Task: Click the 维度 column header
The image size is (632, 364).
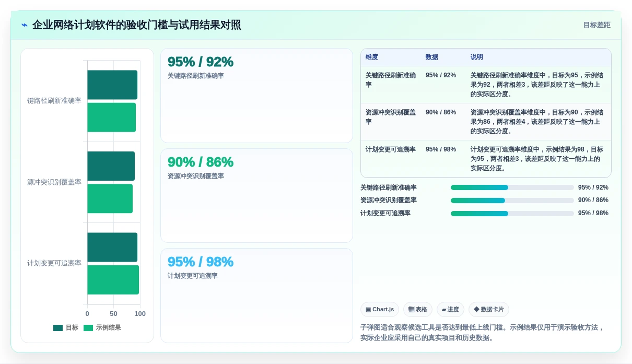Action: click(x=391, y=57)
